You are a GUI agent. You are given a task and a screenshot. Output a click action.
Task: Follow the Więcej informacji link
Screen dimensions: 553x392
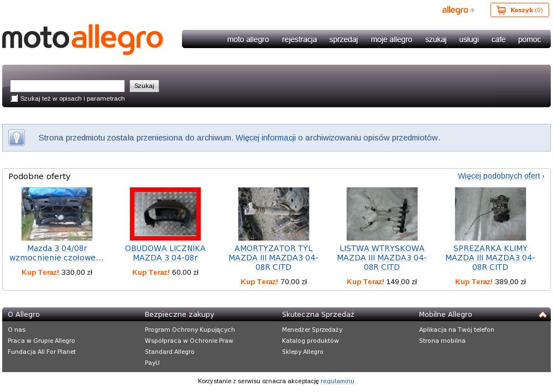265,138
